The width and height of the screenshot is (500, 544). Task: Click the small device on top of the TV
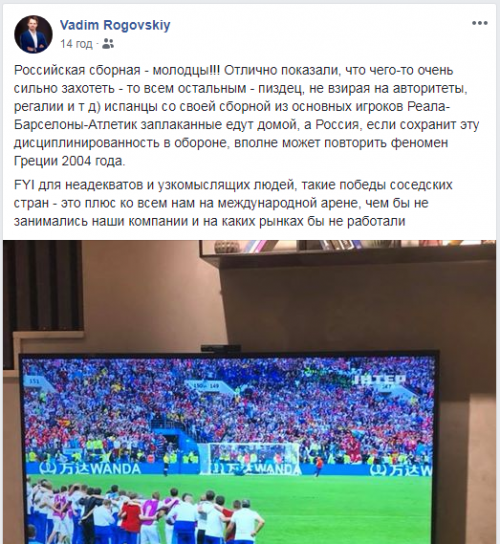pyautogui.click(x=221, y=348)
